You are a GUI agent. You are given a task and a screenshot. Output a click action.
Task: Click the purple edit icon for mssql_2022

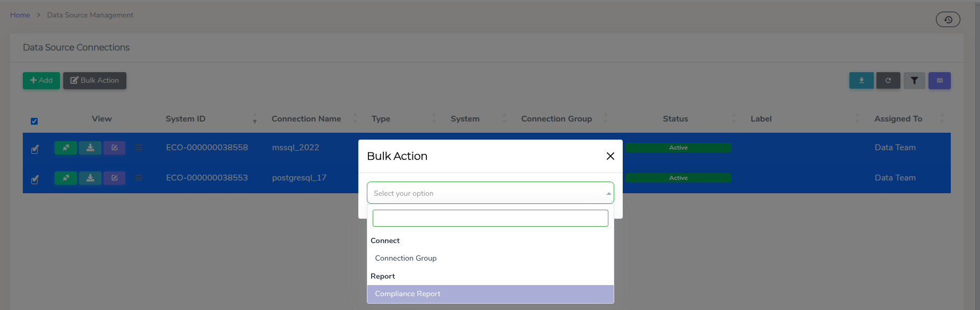114,148
